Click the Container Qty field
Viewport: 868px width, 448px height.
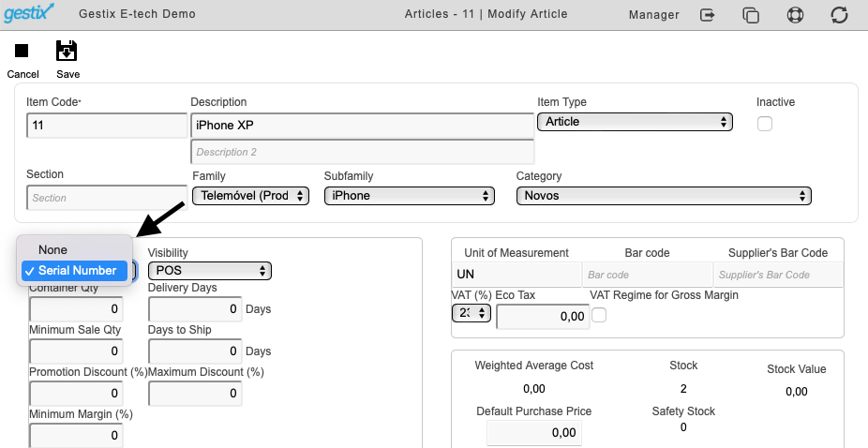click(x=76, y=309)
